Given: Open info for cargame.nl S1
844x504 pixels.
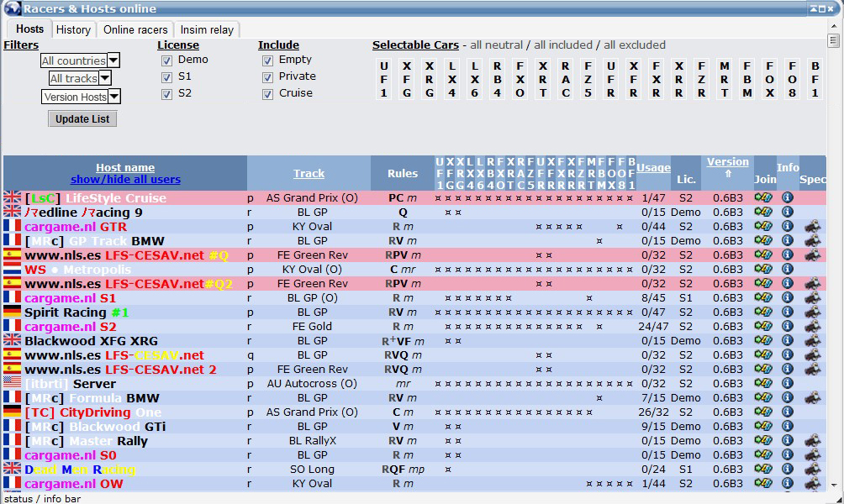Looking at the screenshot, I should [788, 297].
